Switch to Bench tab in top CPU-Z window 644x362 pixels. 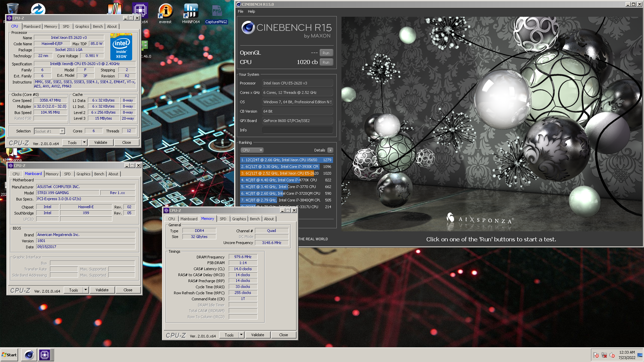[98, 26]
